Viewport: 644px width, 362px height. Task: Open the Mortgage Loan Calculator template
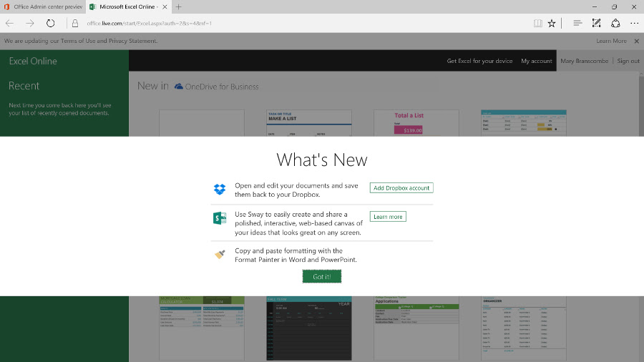[202, 328]
